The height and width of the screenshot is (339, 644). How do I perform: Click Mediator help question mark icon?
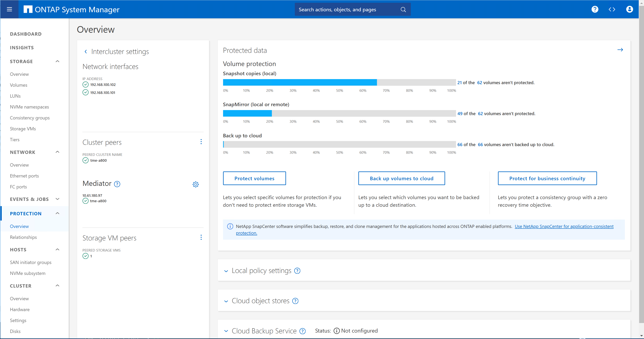(x=117, y=184)
